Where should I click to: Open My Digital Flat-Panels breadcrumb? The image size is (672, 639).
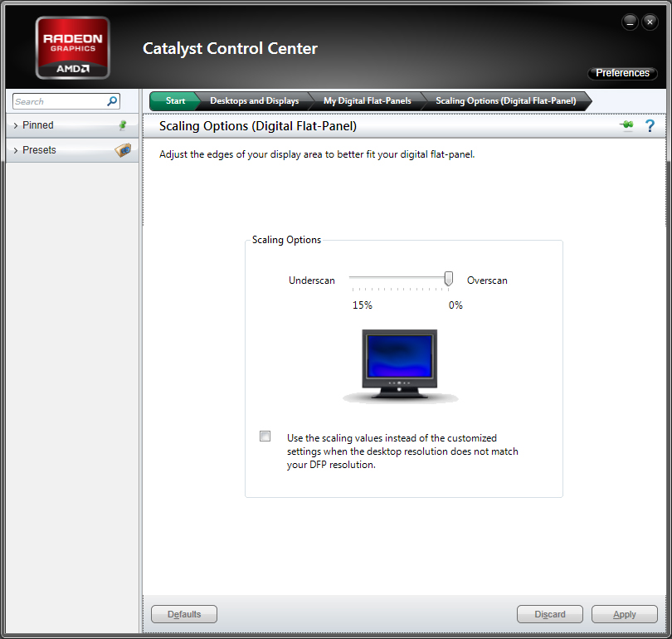[368, 101]
